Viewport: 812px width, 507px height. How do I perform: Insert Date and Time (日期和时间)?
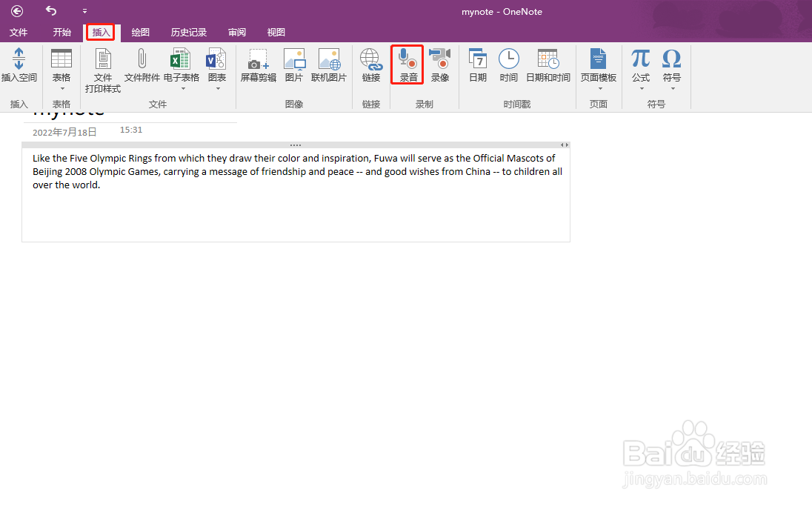(548, 64)
